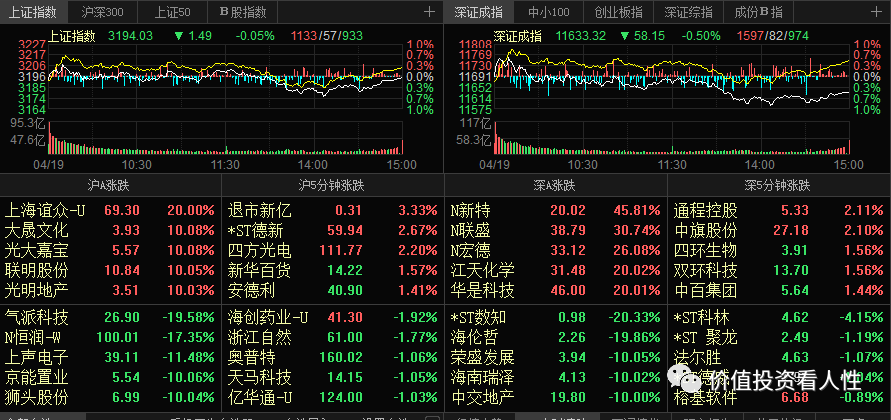
Task: Click the 上证指数 value 3194.03
Action: [x=131, y=36]
